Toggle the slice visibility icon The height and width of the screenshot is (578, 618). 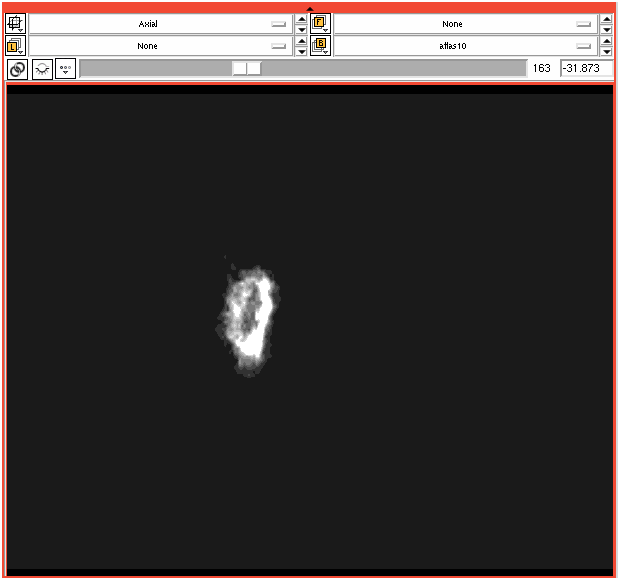click(42, 69)
